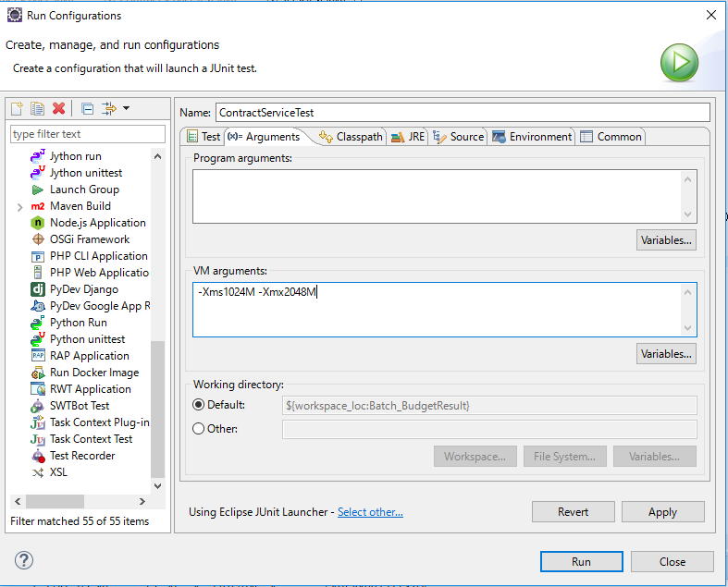
Task: Select Jython unittest configuration type
Action: (86, 173)
